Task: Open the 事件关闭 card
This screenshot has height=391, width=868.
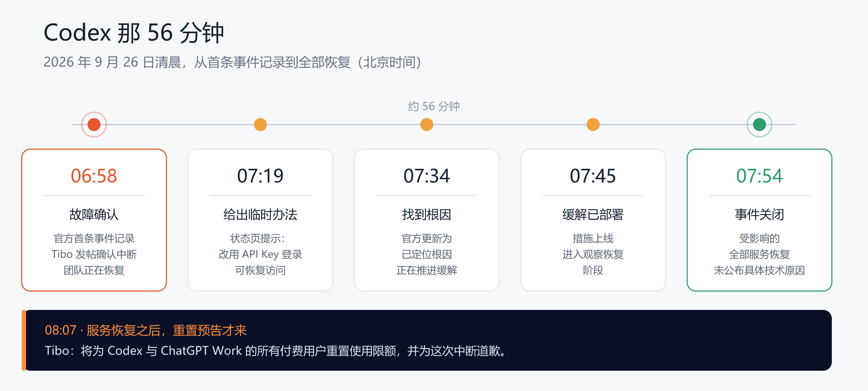Action: [759, 220]
